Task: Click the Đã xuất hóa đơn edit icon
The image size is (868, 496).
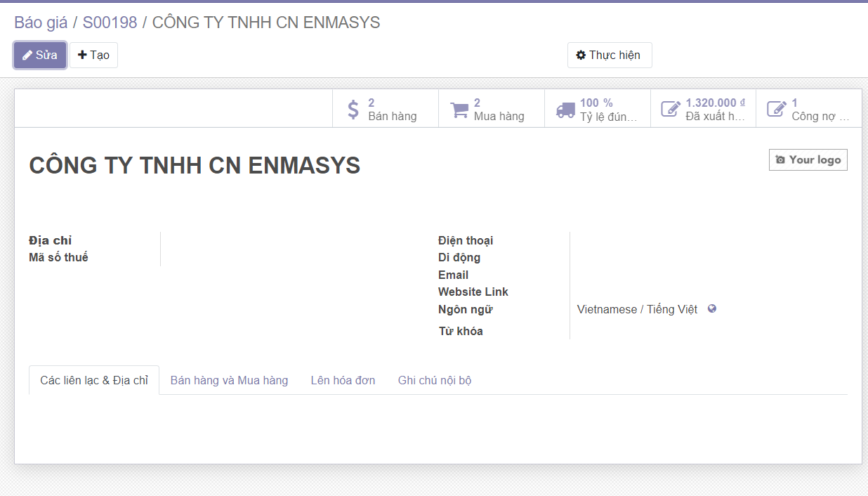Action: tap(671, 110)
